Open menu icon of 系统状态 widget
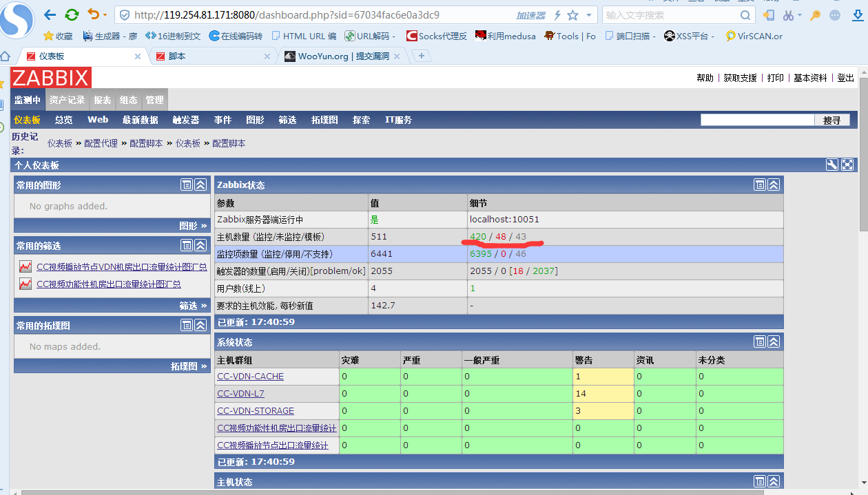The image size is (868, 495). point(760,341)
